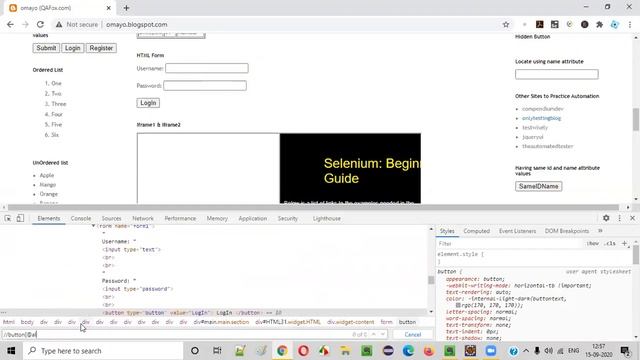Show more Styles pane tabs chevron
Screen dimensions: 640x360
(x=600, y=231)
